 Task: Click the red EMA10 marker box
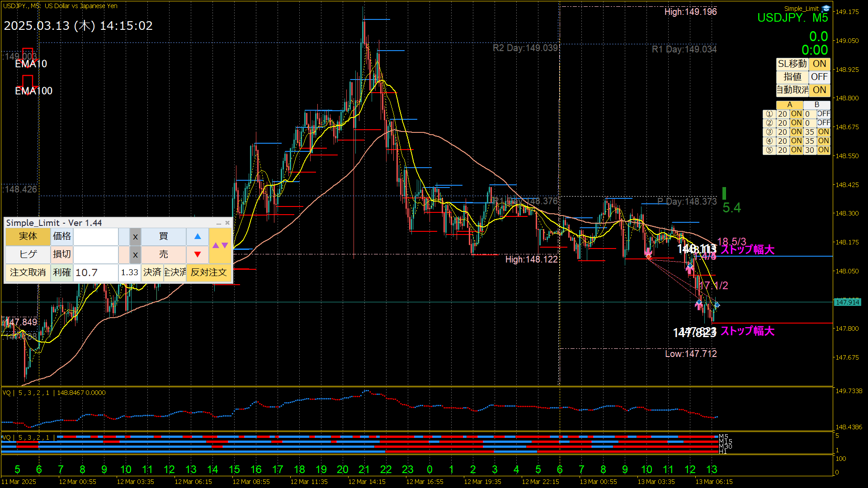click(x=28, y=53)
